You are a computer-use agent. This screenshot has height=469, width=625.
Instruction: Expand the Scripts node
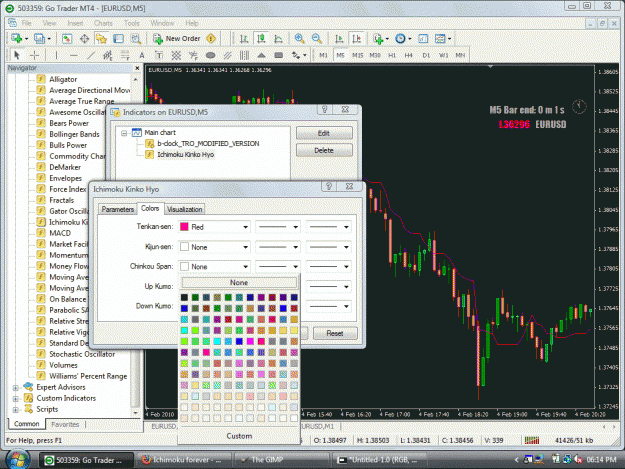(16, 410)
